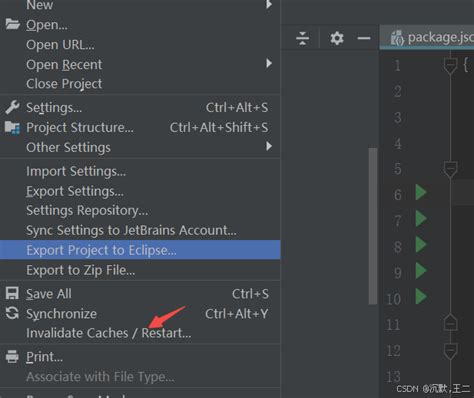Run the script via green arrow on line 10
The image size is (474, 398).
tap(421, 296)
